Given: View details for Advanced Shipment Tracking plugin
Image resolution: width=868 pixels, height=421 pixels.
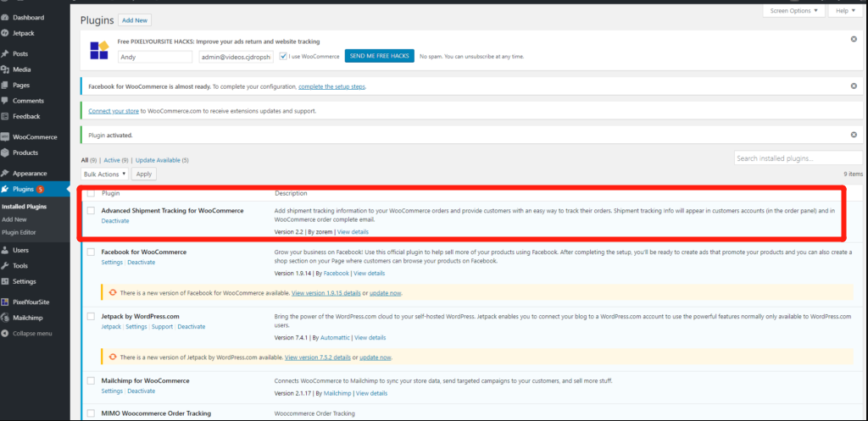Looking at the screenshot, I should pos(353,232).
